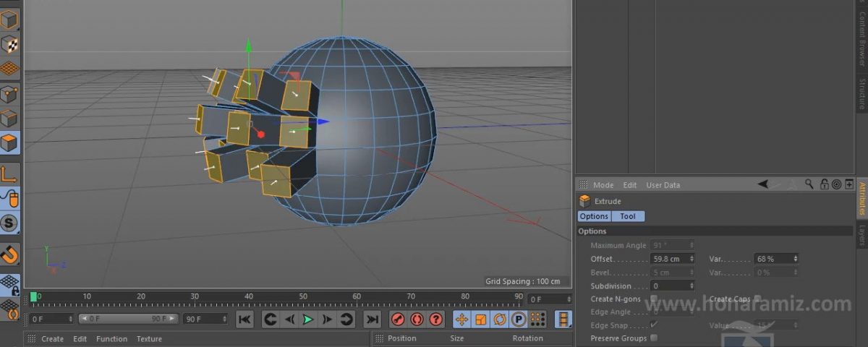868x347 pixels.
Task: Play the animation forwards
Action: coord(308,319)
